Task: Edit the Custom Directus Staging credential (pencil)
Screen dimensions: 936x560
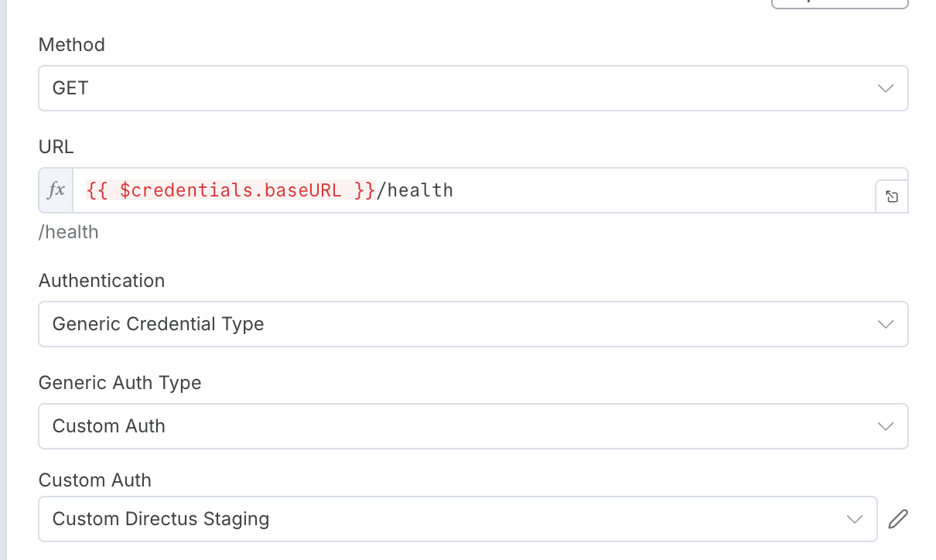Action: click(x=897, y=519)
